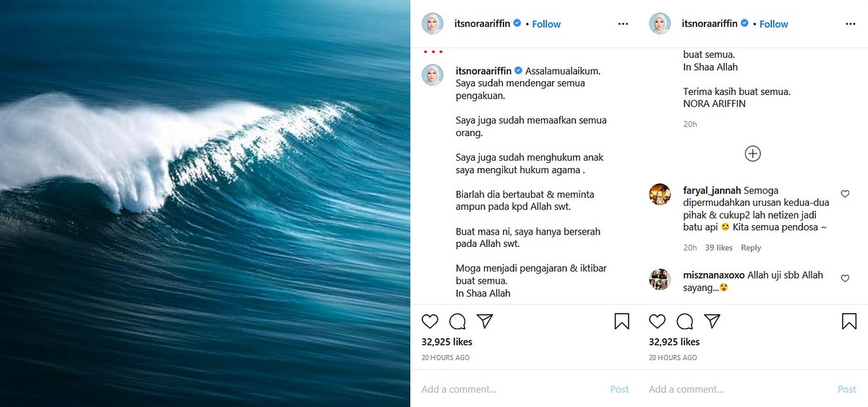Follow itsnoraariffin in left panel header
868x407 pixels.
pyautogui.click(x=546, y=24)
